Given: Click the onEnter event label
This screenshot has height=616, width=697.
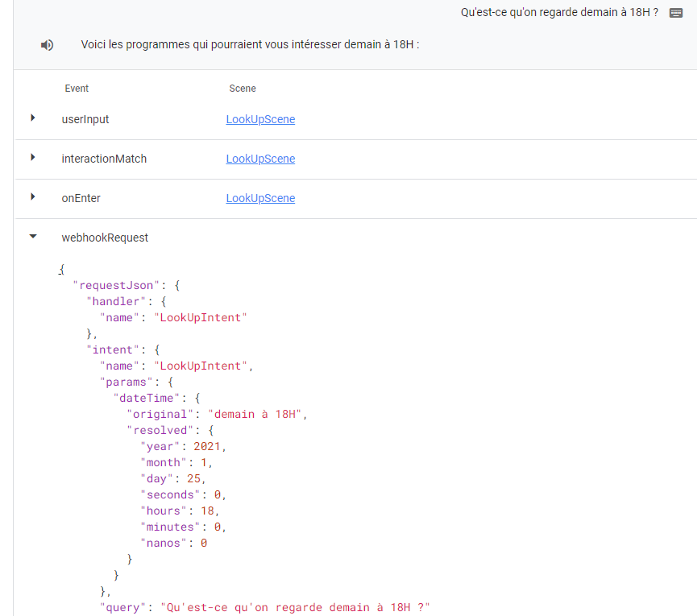Looking at the screenshot, I should (81, 198).
